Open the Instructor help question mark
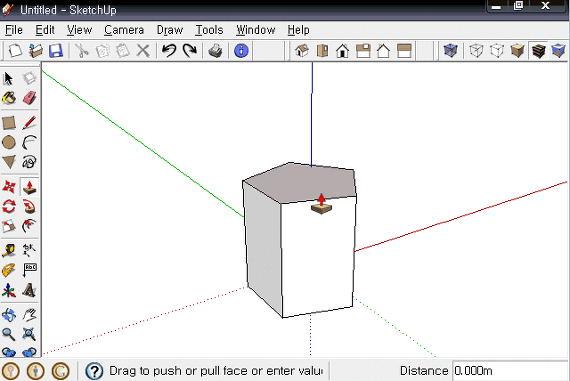This screenshot has height=381, width=570. point(94,371)
